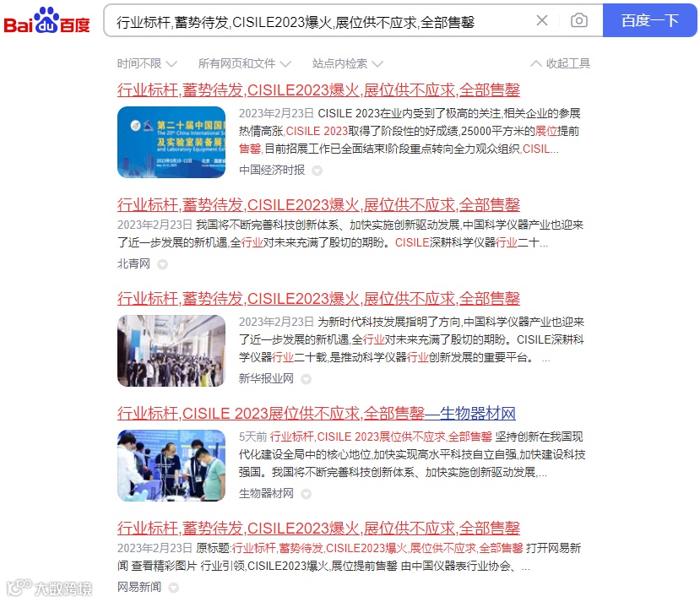Screen dimensions: 700x602
Task: Open the CISILE exhibition banner thumbnail
Action: 171,143
